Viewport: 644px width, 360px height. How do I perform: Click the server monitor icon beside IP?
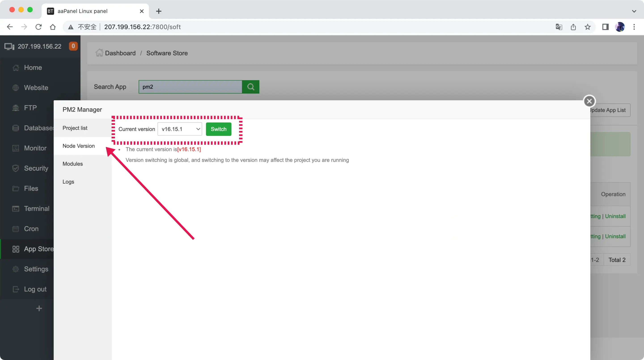[9, 47]
